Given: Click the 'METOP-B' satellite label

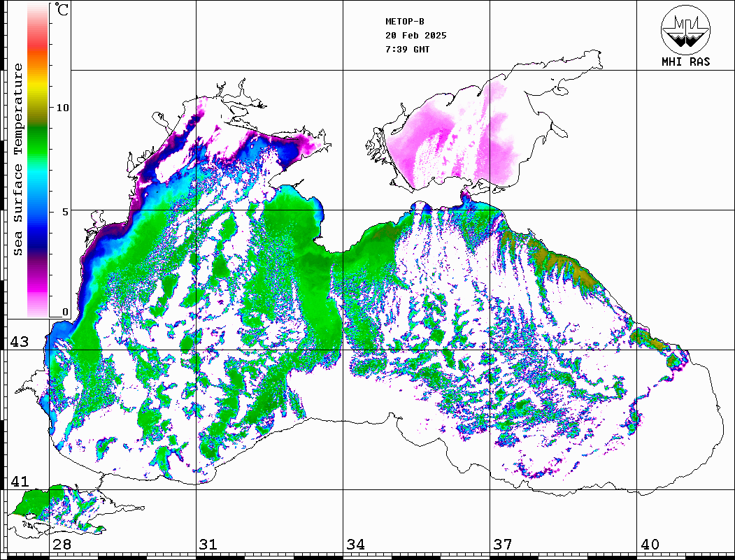Looking at the screenshot, I should click(404, 22).
